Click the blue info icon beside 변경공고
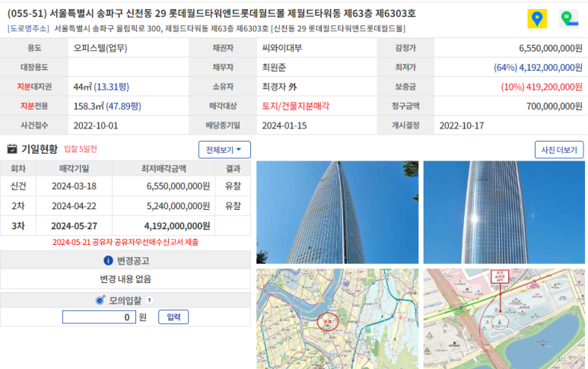The image size is (588, 369). tap(108, 260)
